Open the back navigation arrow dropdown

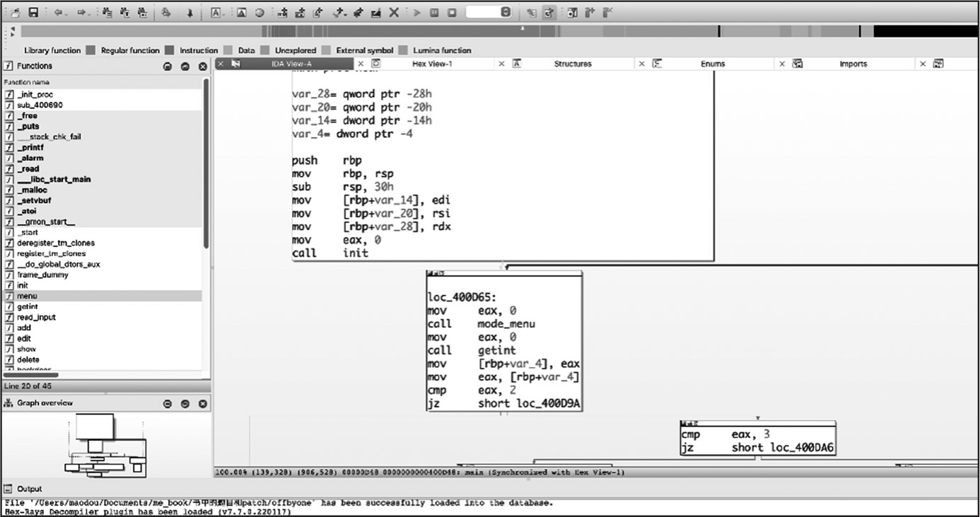(x=67, y=13)
